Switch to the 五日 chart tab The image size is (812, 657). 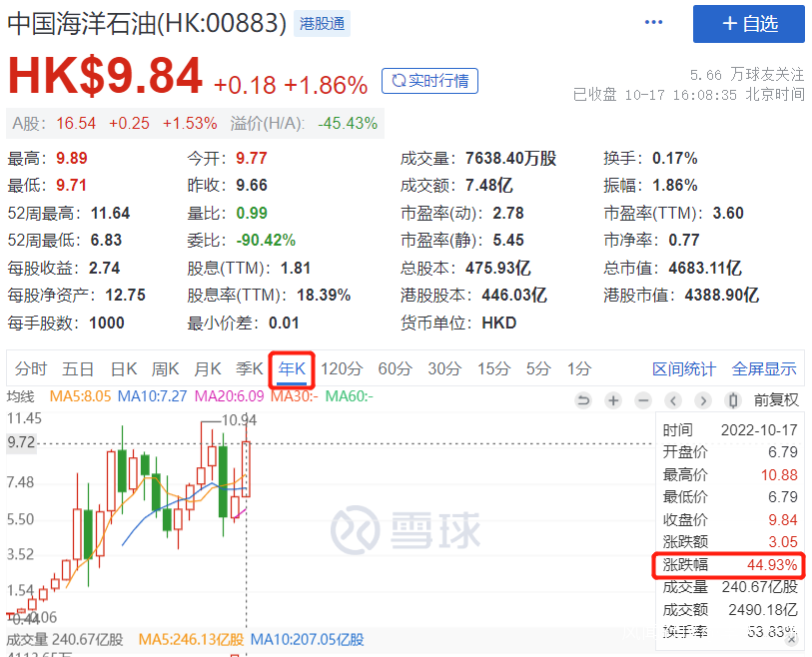tap(78, 369)
